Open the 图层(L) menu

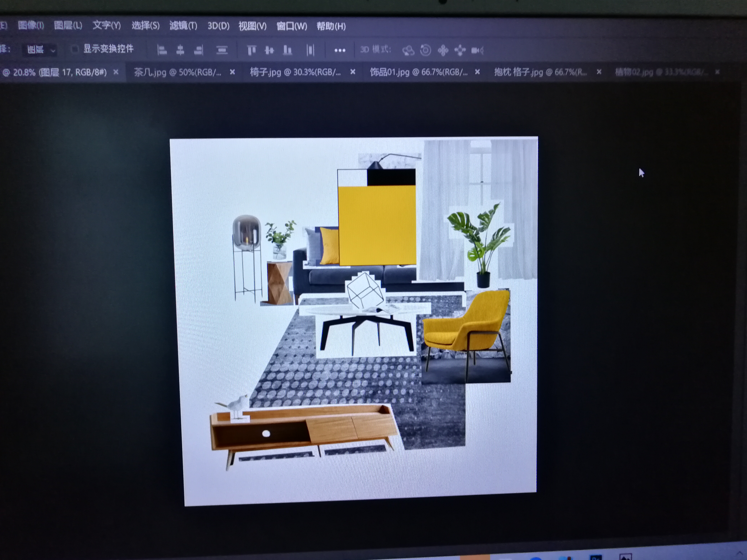[x=68, y=25]
